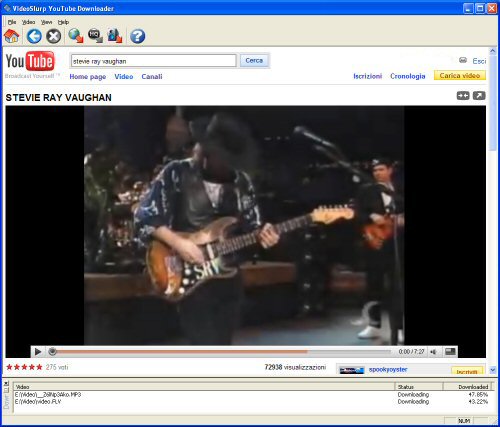The image size is (500, 427).
Task: Click the NUM status bar indicator
Action: tap(464, 421)
